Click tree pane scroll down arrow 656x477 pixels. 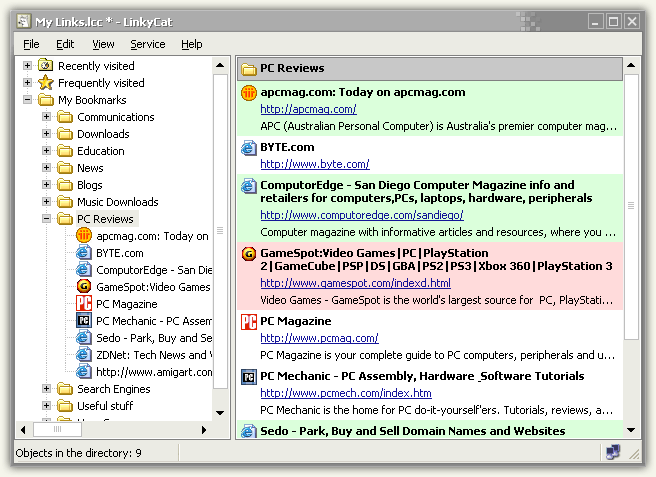[220, 413]
